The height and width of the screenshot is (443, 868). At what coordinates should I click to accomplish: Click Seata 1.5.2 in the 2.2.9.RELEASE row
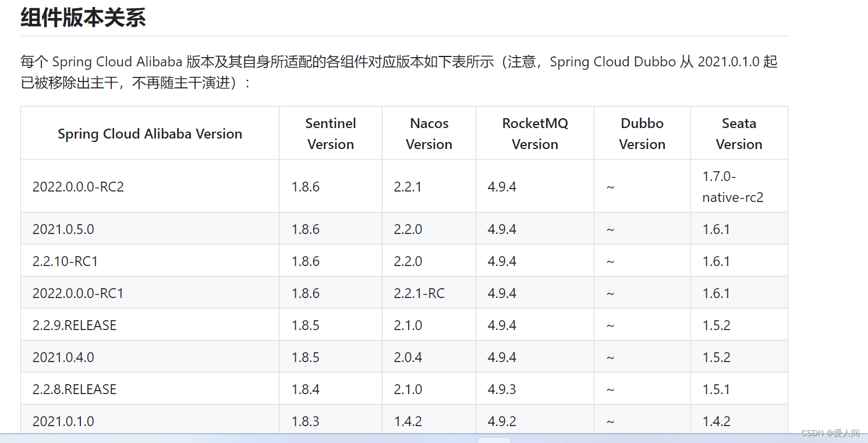click(x=739, y=325)
